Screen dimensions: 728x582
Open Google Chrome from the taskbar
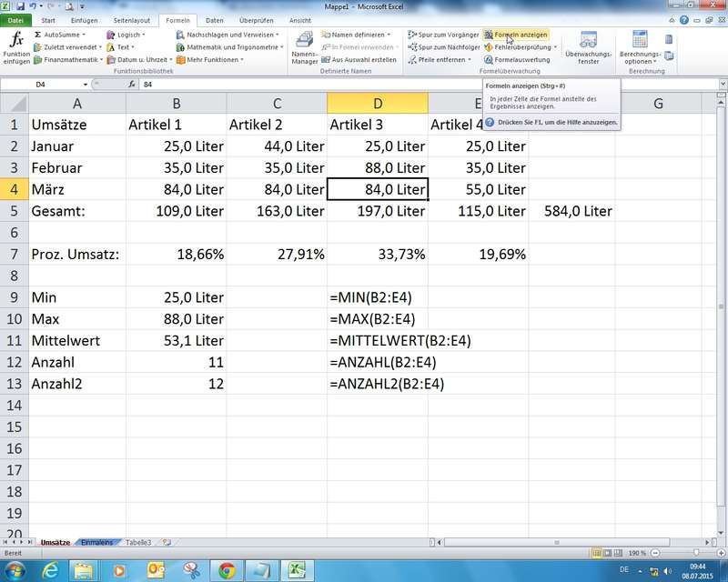click(x=227, y=569)
